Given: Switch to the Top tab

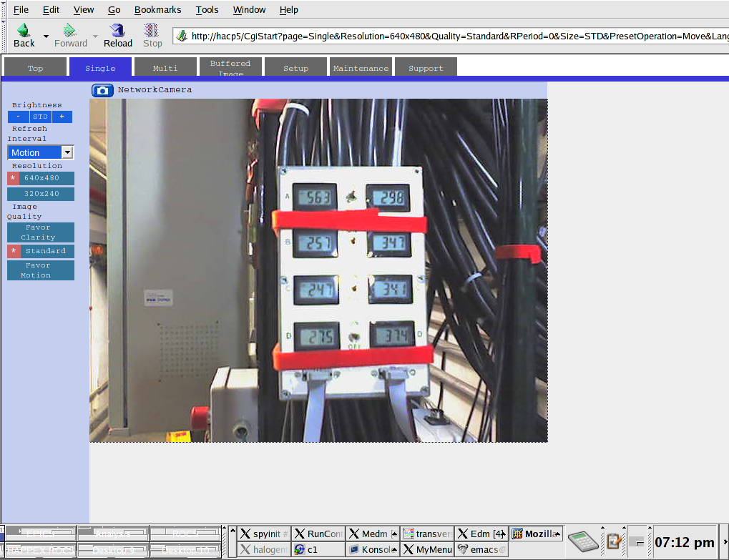Looking at the screenshot, I should tap(35, 67).
